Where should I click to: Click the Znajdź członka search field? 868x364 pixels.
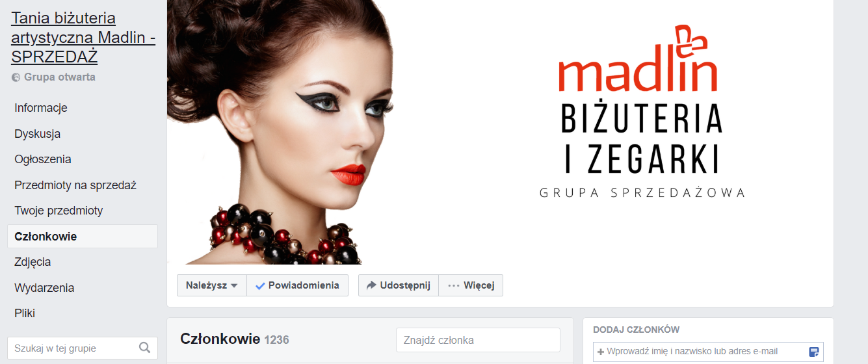coord(478,340)
